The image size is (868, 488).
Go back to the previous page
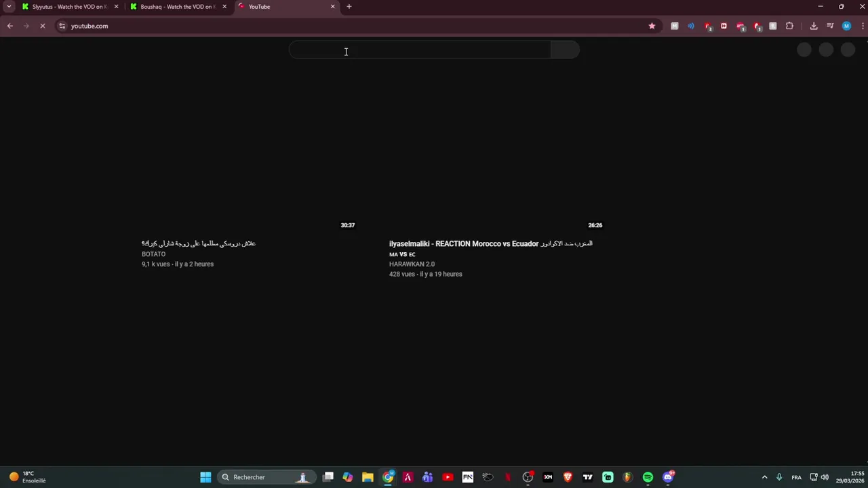pos(10,26)
